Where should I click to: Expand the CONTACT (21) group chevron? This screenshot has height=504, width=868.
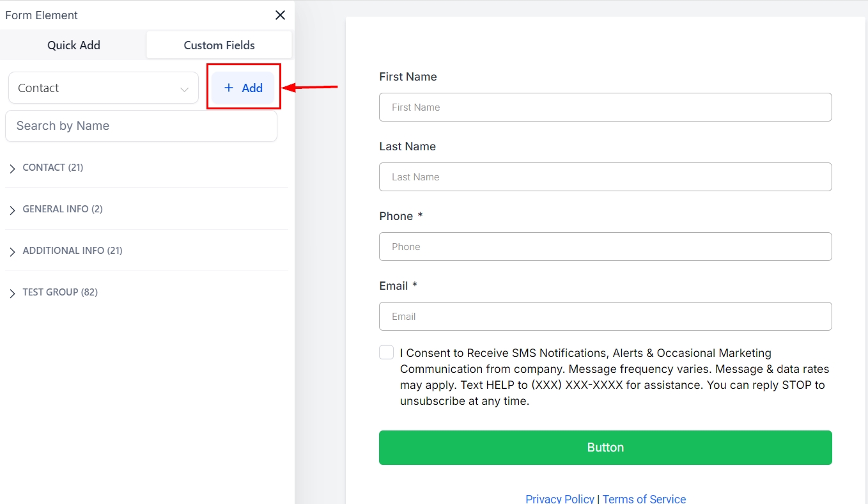pyautogui.click(x=12, y=168)
